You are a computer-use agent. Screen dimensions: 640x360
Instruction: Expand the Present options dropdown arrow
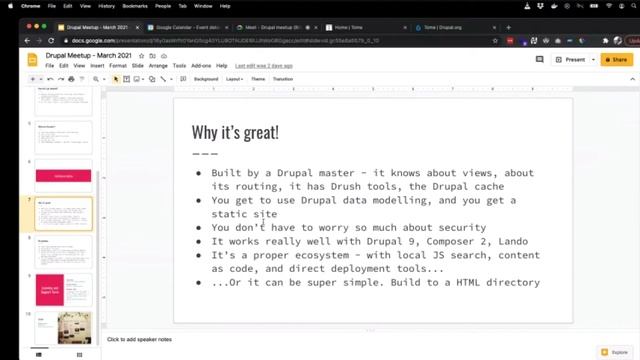point(593,60)
